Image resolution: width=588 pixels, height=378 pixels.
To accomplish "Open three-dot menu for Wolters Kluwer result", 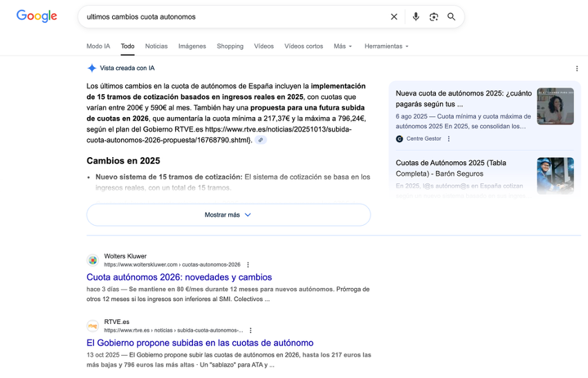I will point(248,264).
